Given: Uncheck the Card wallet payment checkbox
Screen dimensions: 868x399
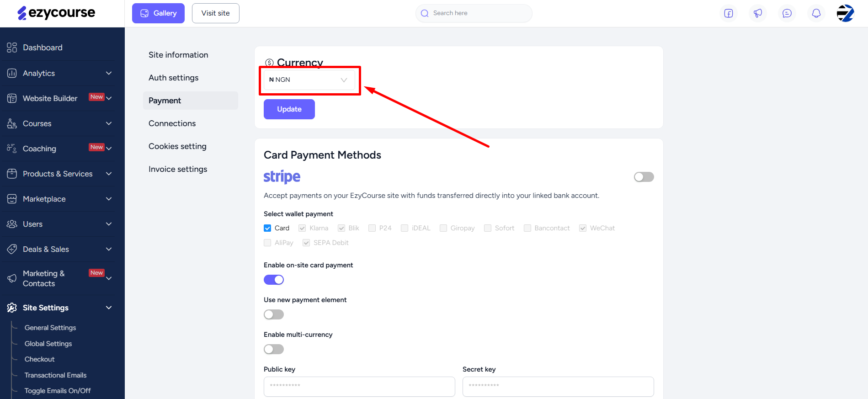Looking at the screenshot, I should pyautogui.click(x=267, y=228).
